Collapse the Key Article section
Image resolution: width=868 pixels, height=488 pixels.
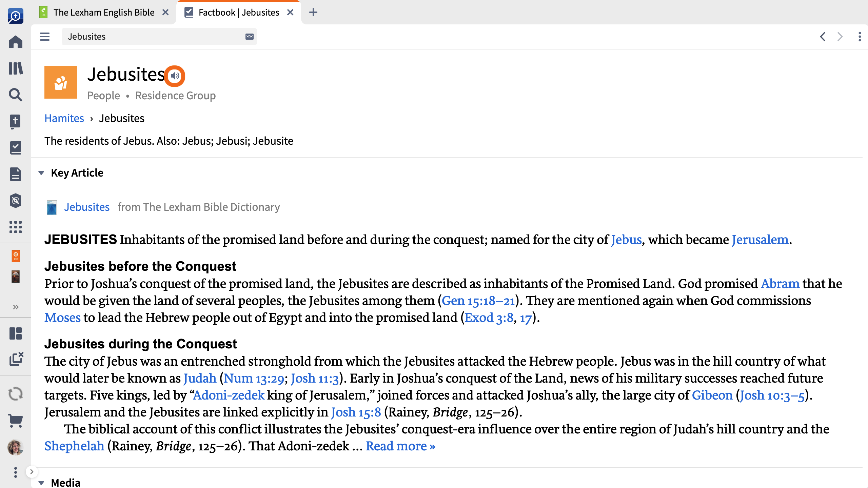[41, 173]
